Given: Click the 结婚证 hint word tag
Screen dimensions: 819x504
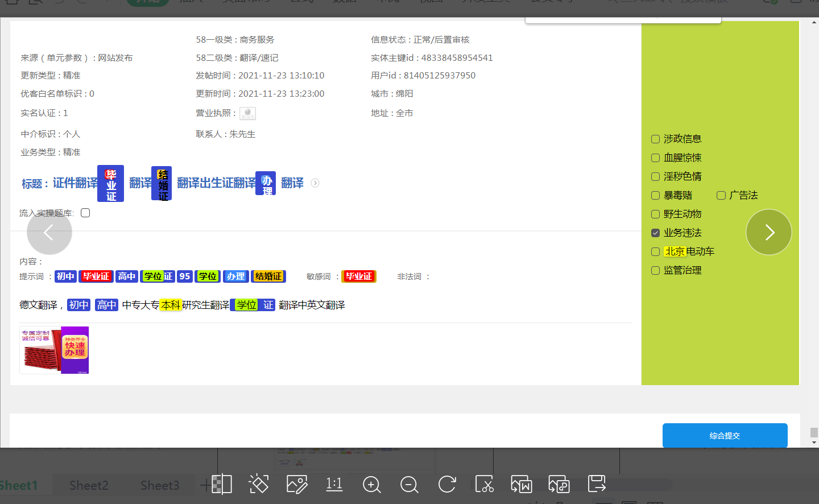Looking at the screenshot, I should [268, 276].
